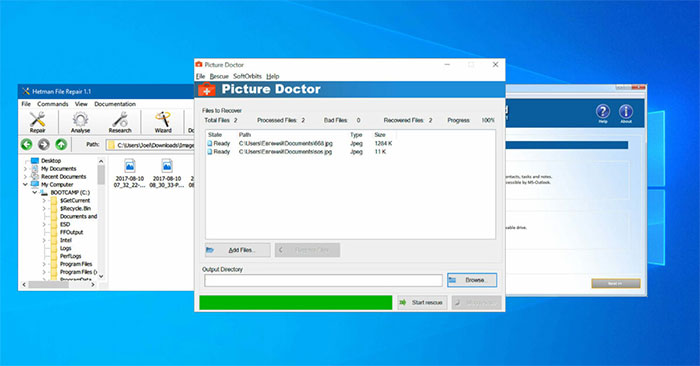Expand the Program Files folder node
The image size is (700, 366).
pos(44,264)
